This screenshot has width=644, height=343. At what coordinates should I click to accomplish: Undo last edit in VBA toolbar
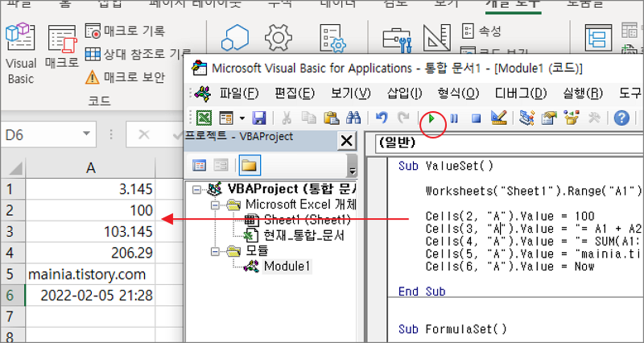(x=381, y=118)
